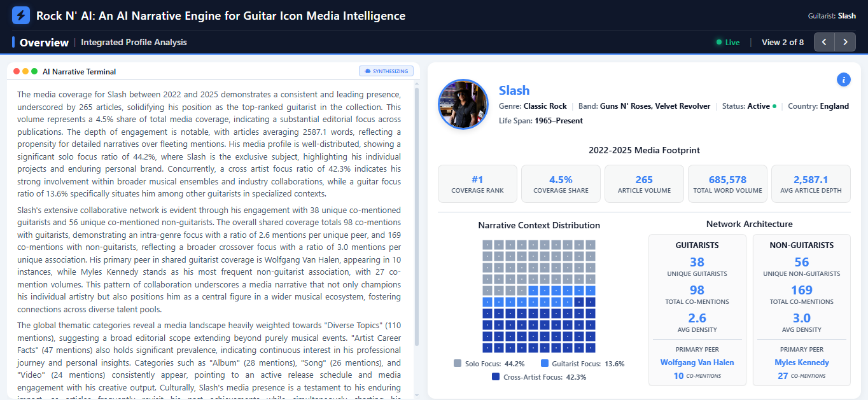Click the "Narrative Context Distribution" heading
Image resolution: width=868 pixels, height=400 pixels.
click(x=539, y=225)
